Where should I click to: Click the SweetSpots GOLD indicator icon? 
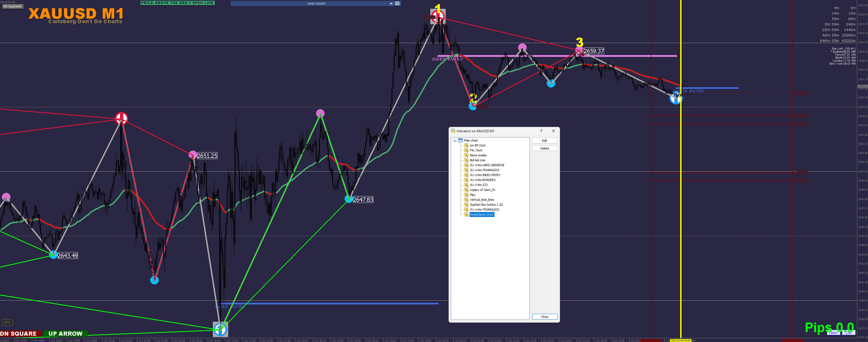[466, 214]
